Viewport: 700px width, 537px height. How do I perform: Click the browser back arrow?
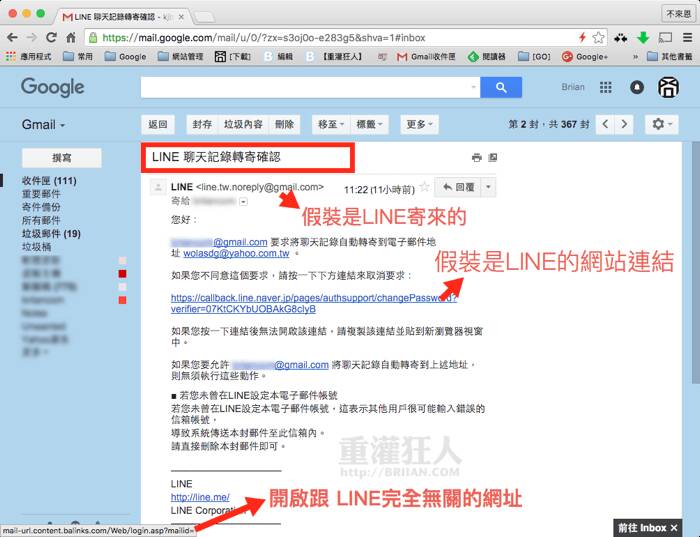pos(12,37)
